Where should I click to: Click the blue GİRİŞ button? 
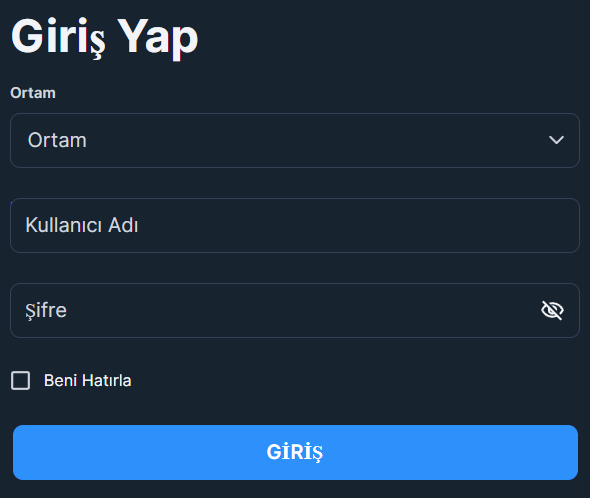pyautogui.click(x=295, y=452)
